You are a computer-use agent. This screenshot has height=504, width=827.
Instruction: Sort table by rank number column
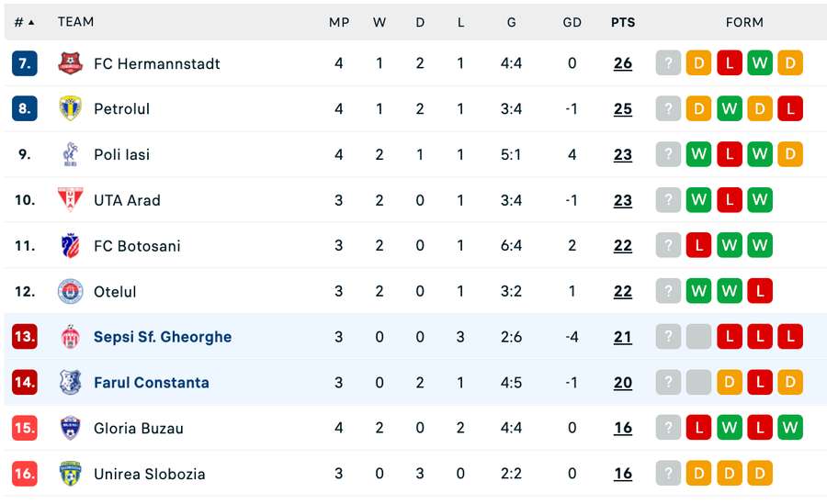click(x=24, y=22)
